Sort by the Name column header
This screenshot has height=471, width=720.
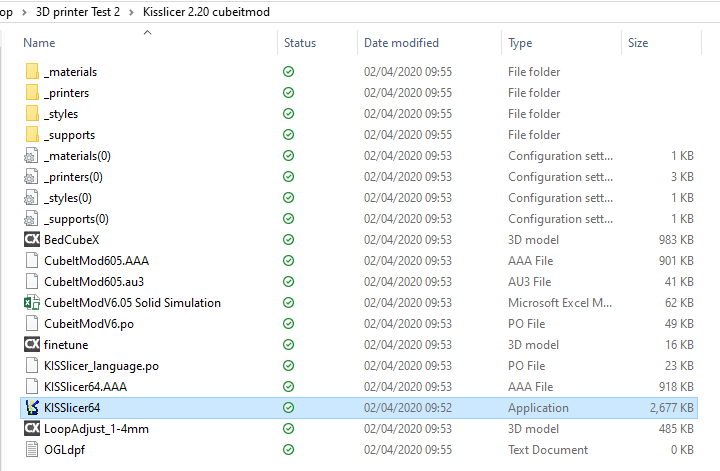coord(39,43)
